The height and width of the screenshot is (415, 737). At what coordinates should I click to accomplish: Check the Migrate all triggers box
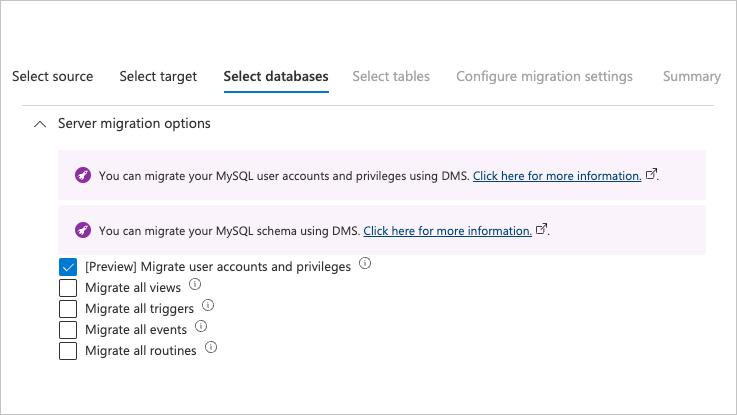click(x=68, y=309)
